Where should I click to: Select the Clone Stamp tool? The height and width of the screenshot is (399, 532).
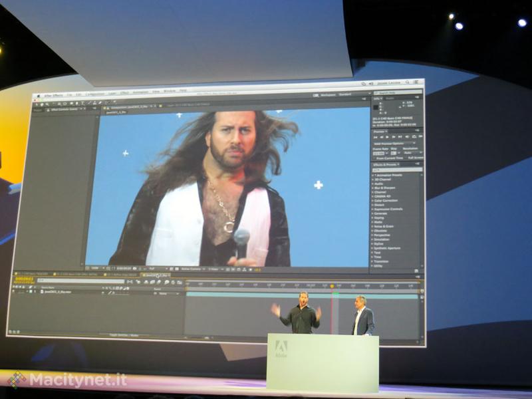94,103
